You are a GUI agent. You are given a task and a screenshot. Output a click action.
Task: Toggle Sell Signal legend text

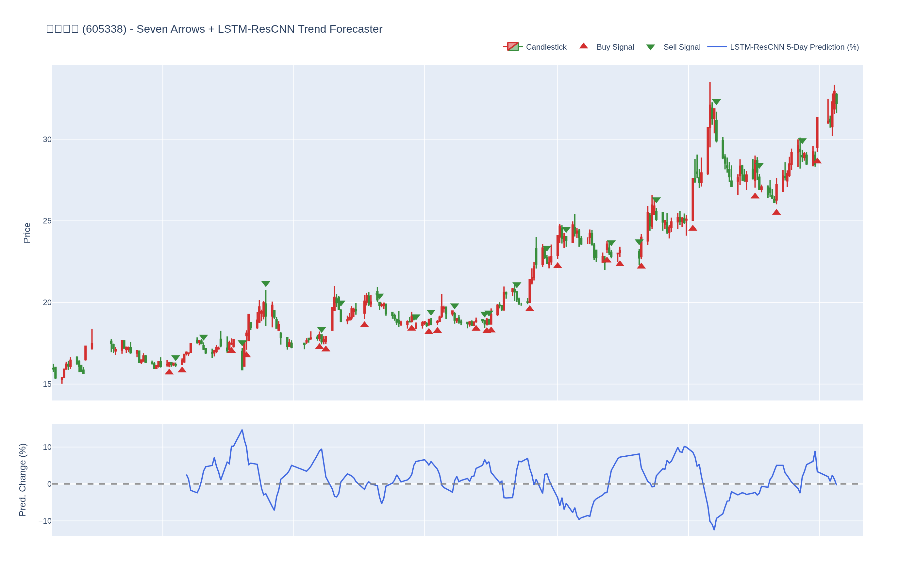pyautogui.click(x=682, y=47)
